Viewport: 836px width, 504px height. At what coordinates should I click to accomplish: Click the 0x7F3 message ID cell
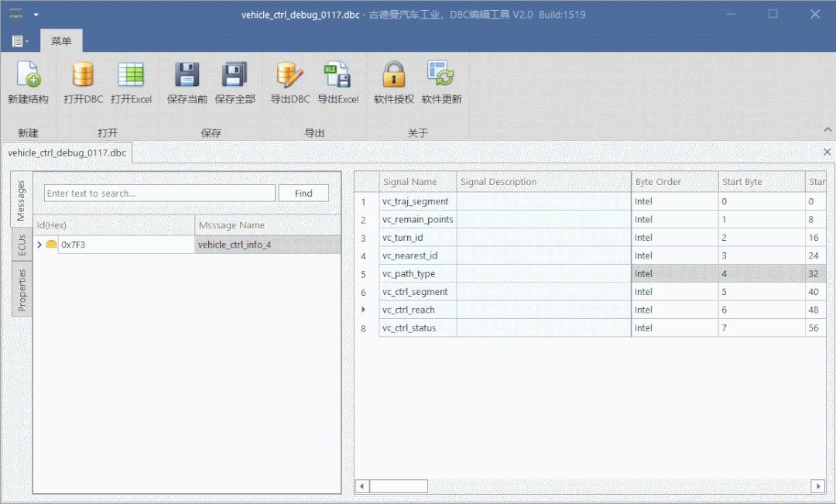click(126, 245)
